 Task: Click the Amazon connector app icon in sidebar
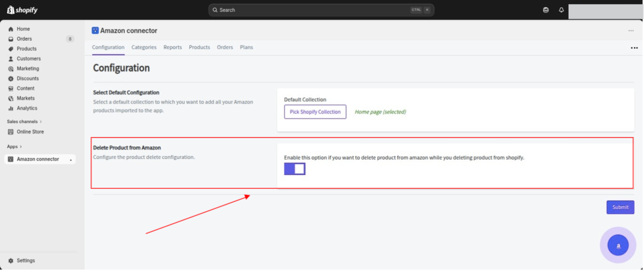pos(11,159)
